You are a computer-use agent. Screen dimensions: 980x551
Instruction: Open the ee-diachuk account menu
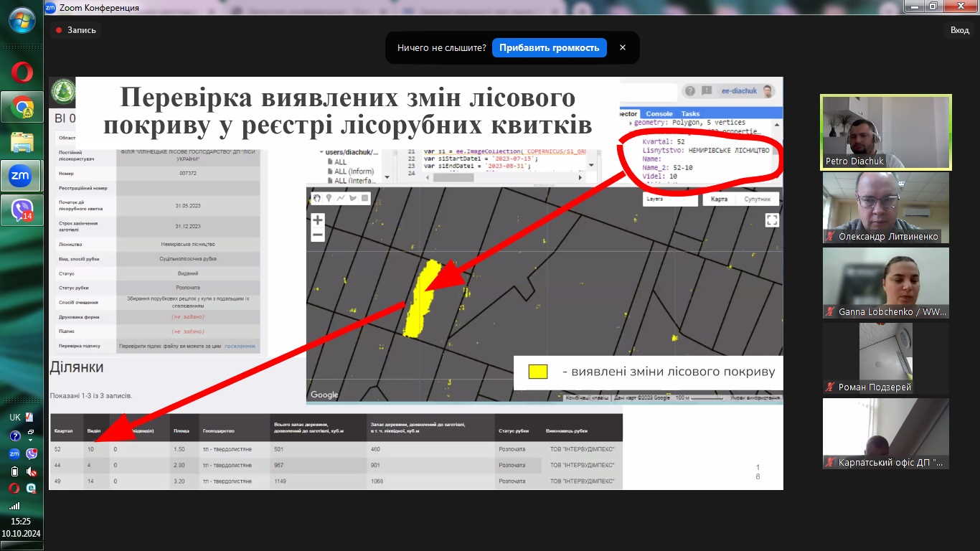(x=748, y=91)
